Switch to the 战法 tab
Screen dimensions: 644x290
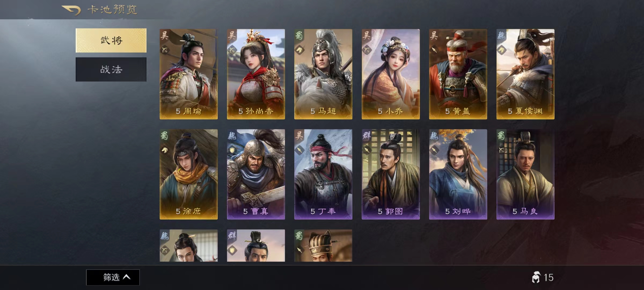111,69
